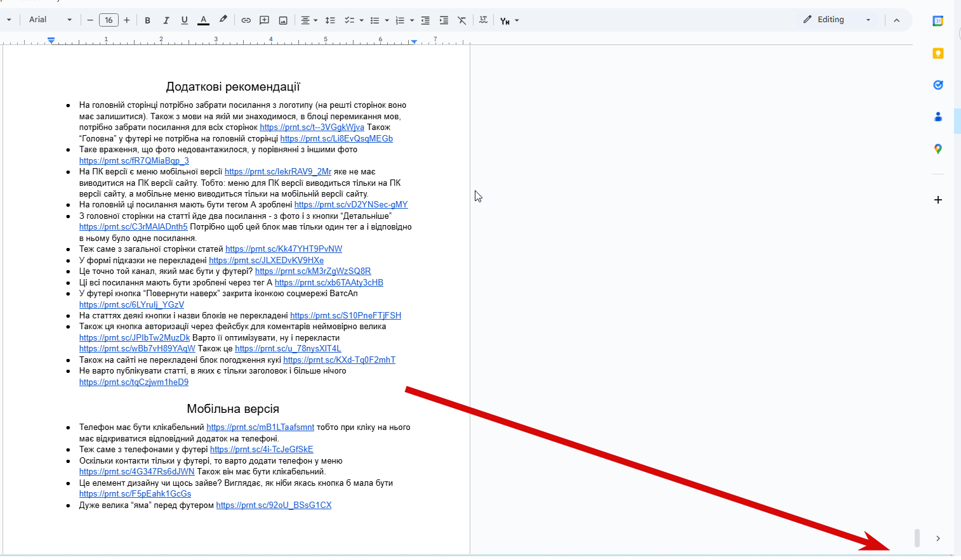Toggle italic formatting

pos(166,20)
